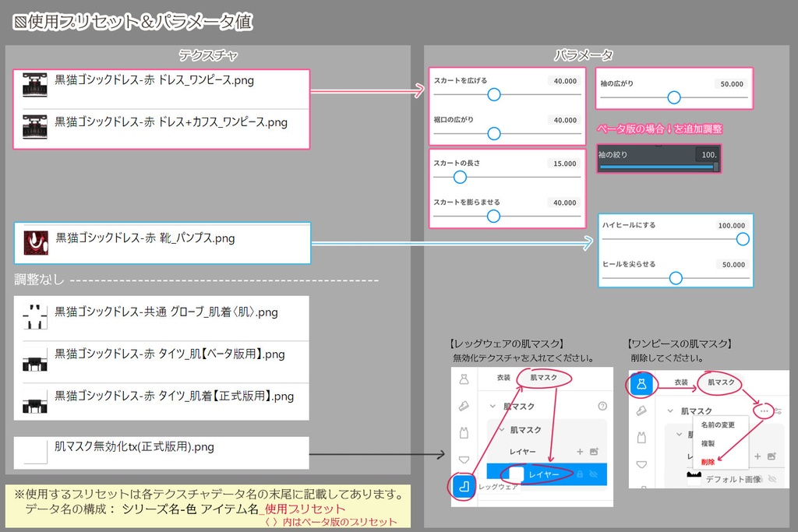Image resolution: width=798 pixels, height=532 pixels.
Task: Select the inner wear (tank top) category icon
Action: [x=464, y=433]
